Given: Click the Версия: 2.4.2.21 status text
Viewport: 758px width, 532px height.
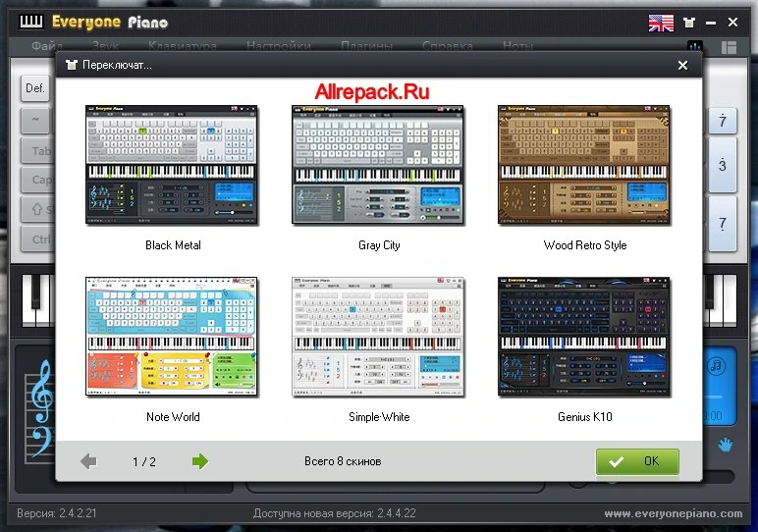Looking at the screenshot, I should (x=57, y=513).
